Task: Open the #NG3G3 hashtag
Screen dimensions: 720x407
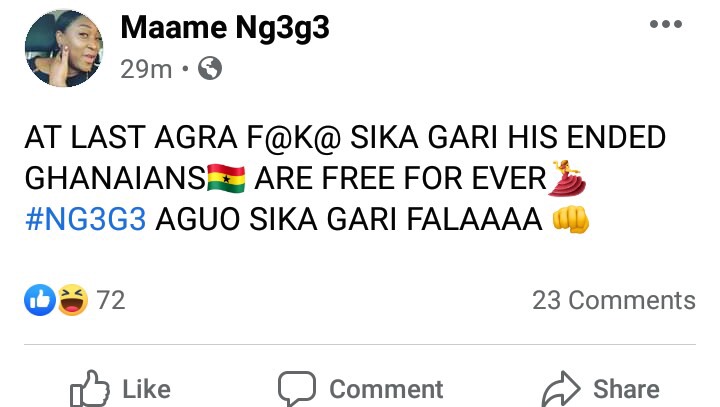Action: (x=86, y=219)
